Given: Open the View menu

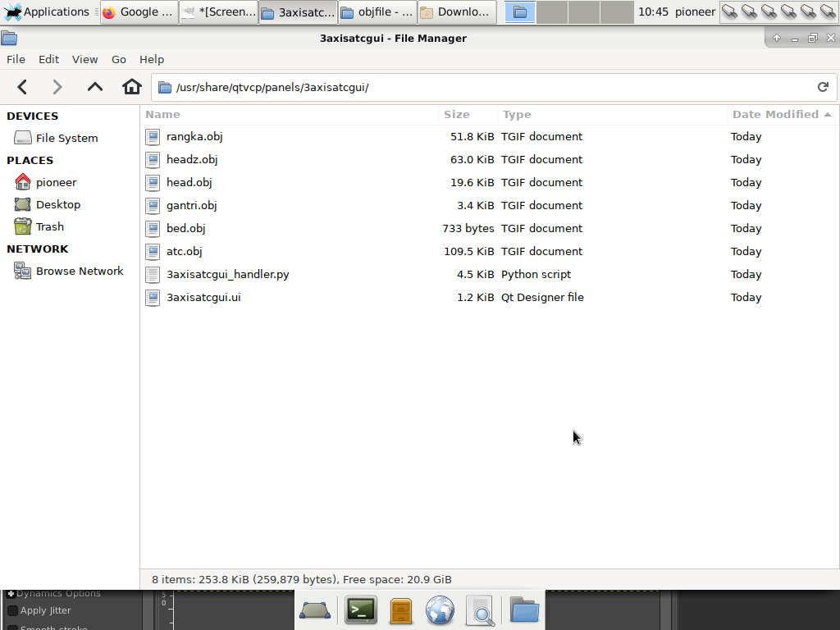Looking at the screenshot, I should point(84,59).
